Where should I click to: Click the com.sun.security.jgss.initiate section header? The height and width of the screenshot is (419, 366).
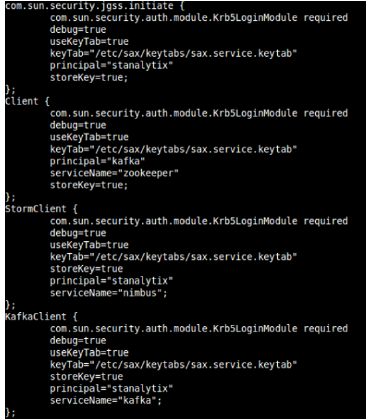(95, 6)
